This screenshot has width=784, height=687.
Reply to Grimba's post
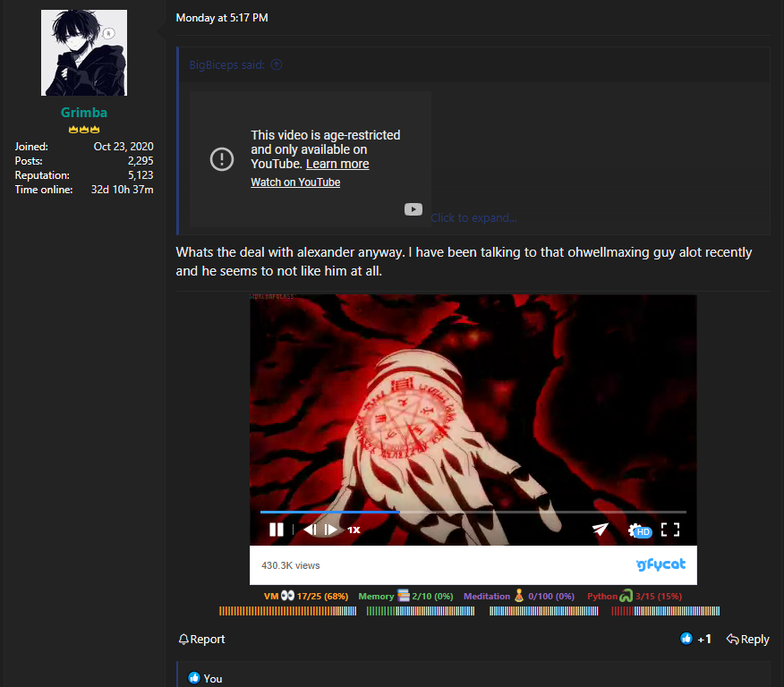747,639
